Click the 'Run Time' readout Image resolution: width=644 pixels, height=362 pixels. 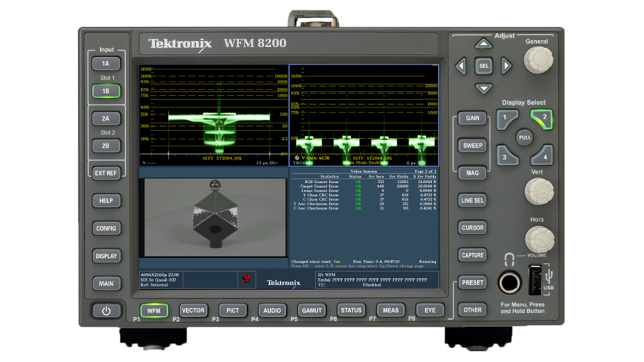click(376, 261)
